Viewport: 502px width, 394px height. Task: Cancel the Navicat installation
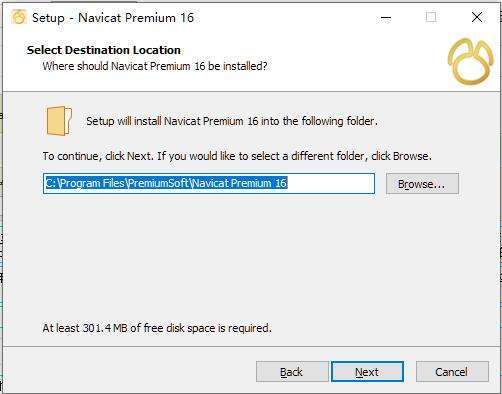tap(452, 372)
